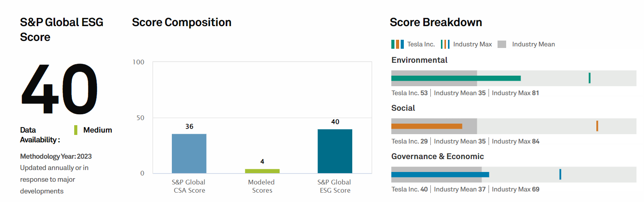
Task: Click the Score Composition heading
Action: point(182,22)
